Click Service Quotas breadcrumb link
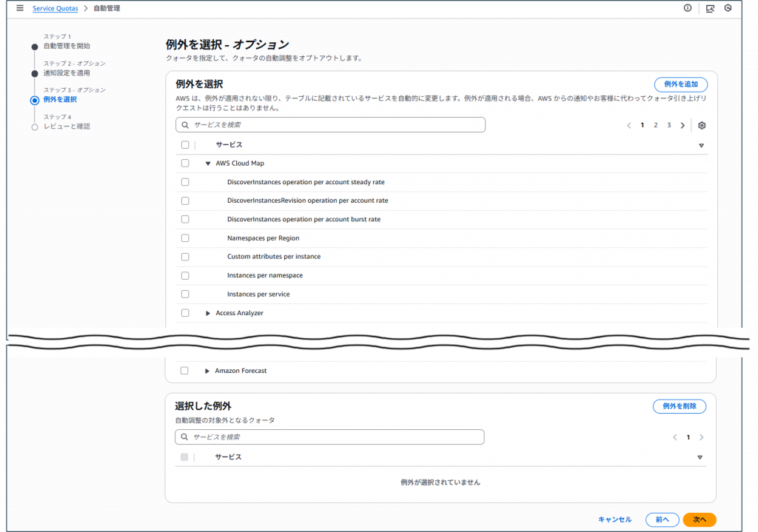 (x=56, y=8)
